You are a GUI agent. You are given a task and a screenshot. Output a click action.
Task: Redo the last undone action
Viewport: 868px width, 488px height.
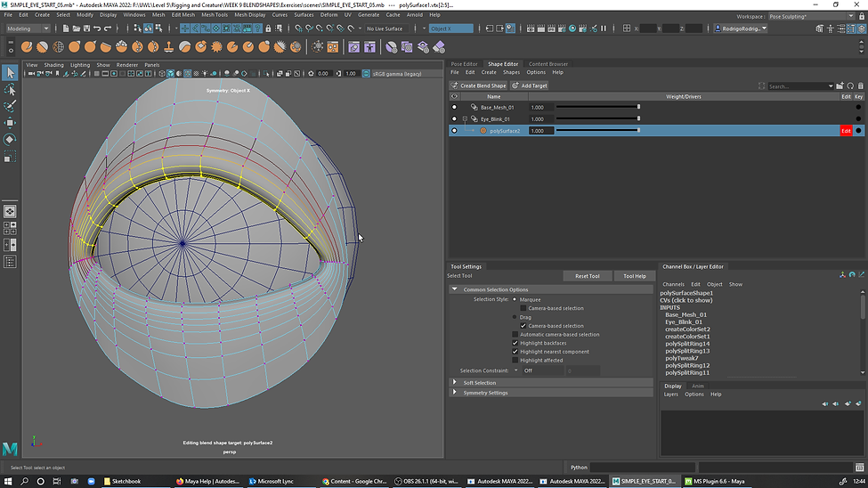coord(108,28)
